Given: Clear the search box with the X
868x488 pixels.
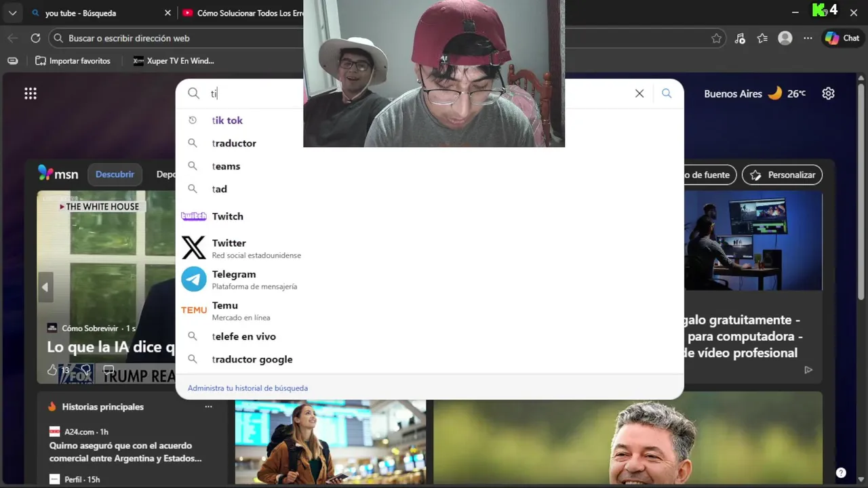Looking at the screenshot, I should (639, 94).
